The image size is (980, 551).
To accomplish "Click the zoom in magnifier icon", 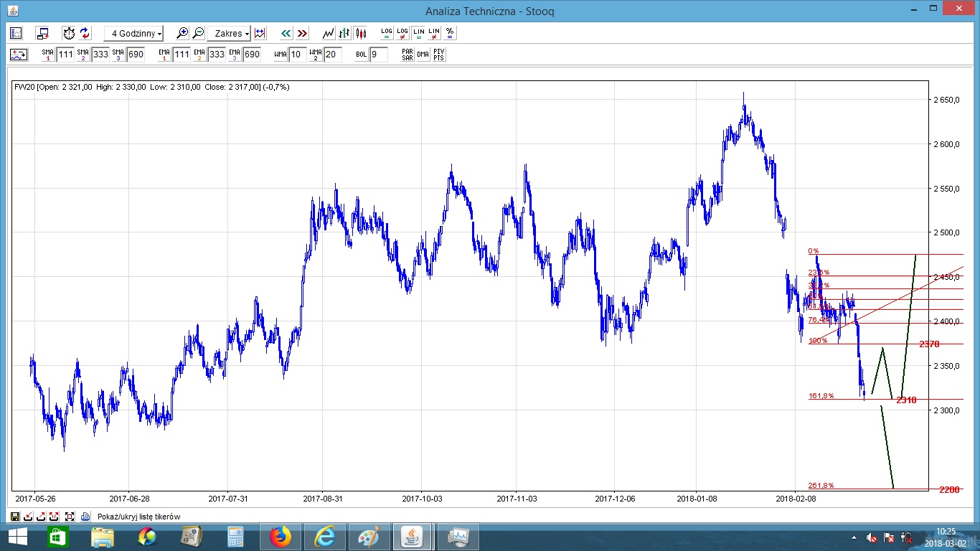I will pyautogui.click(x=182, y=33).
